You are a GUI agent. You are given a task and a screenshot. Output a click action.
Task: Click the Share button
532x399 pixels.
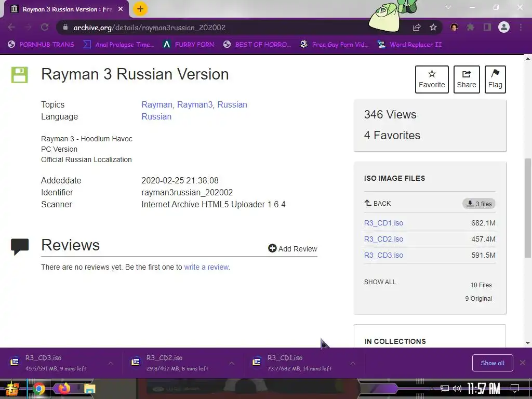coord(467,79)
